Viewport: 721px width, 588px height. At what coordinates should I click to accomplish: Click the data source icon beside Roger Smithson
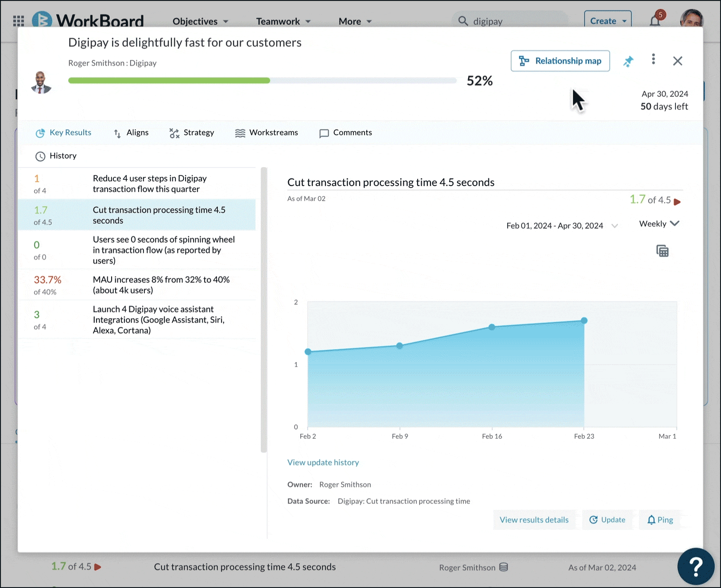[504, 567]
